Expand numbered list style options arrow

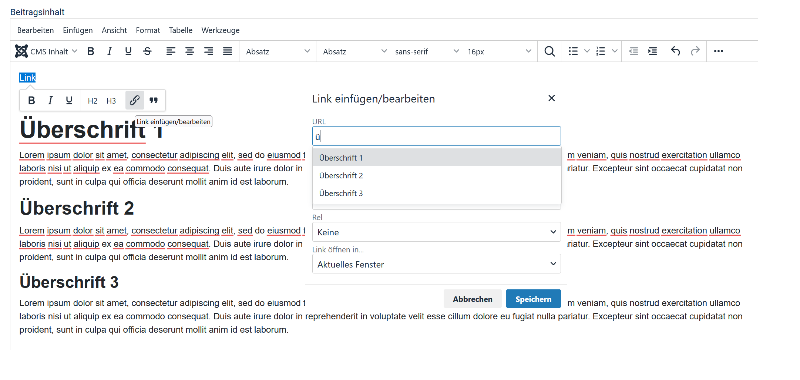click(x=615, y=51)
